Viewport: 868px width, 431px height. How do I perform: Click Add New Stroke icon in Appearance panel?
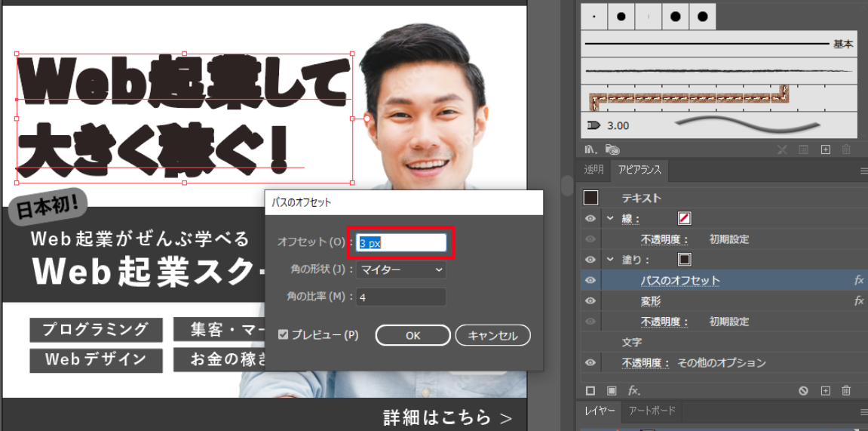coord(590,390)
